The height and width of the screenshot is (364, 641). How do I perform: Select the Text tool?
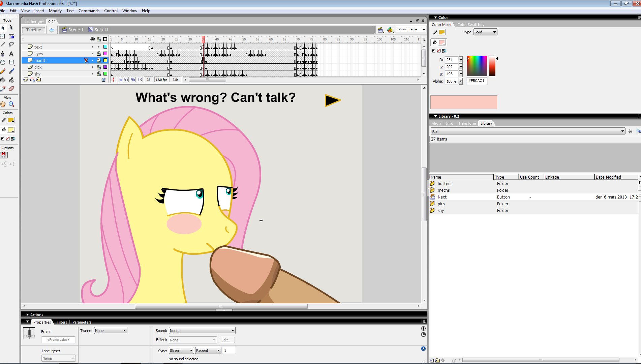click(x=11, y=54)
